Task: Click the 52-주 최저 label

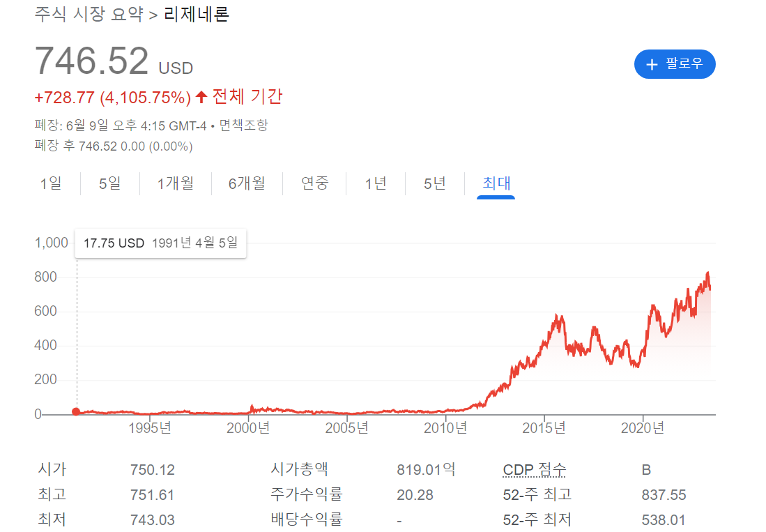Action: point(537,519)
